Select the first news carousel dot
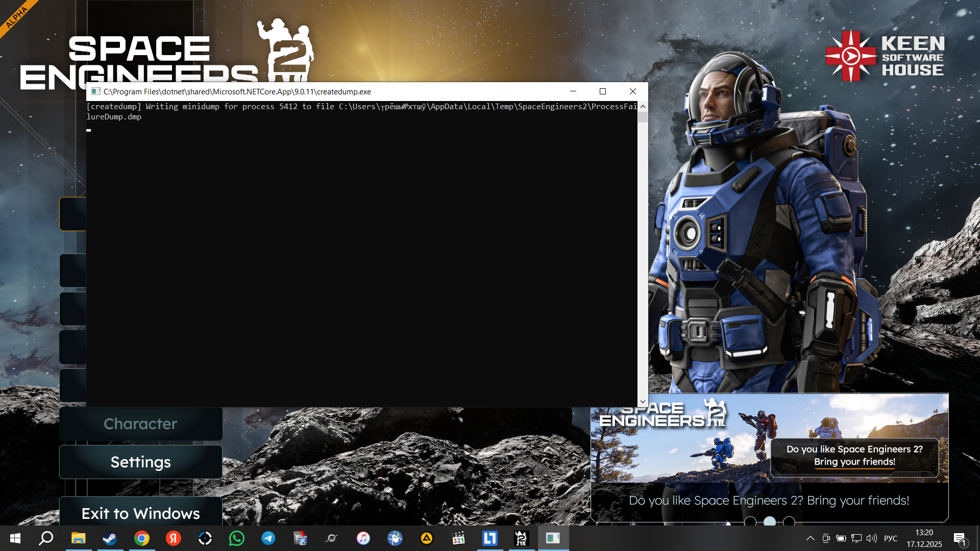This screenshot has height=551, width=980. click(750, 521)
